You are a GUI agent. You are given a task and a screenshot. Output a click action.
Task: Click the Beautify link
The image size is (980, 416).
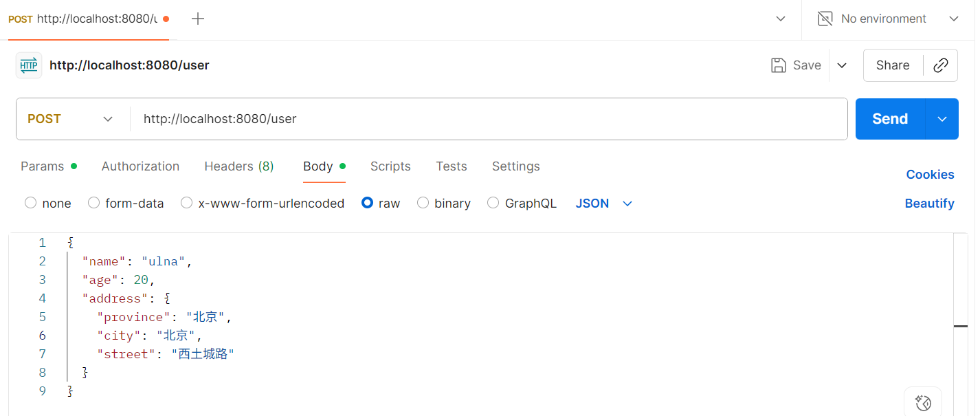[929, 204]
